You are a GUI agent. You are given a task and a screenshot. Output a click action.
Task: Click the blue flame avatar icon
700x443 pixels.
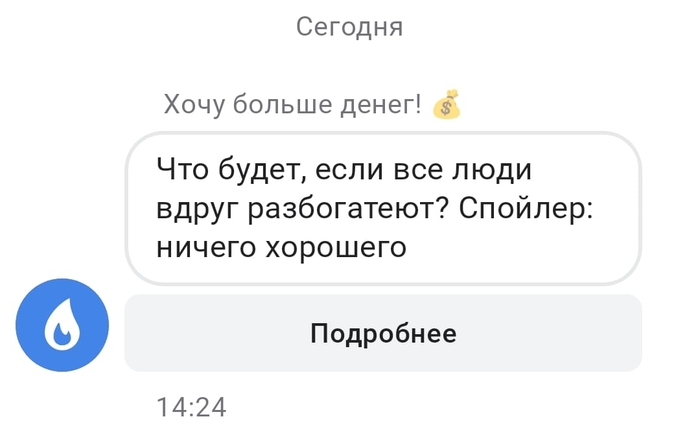62,325
